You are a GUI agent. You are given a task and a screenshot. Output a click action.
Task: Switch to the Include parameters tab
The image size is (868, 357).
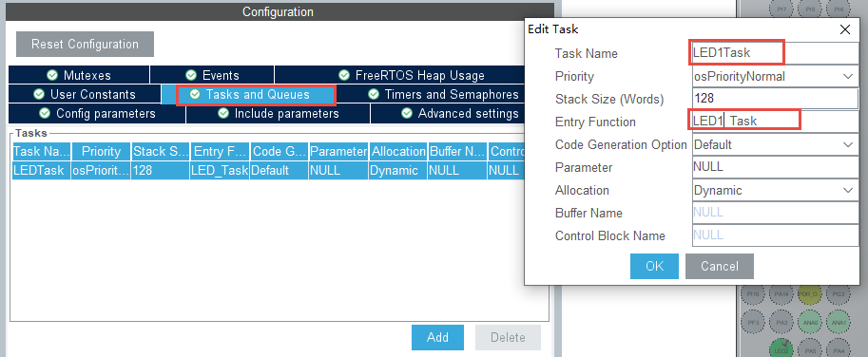(278, 113)
